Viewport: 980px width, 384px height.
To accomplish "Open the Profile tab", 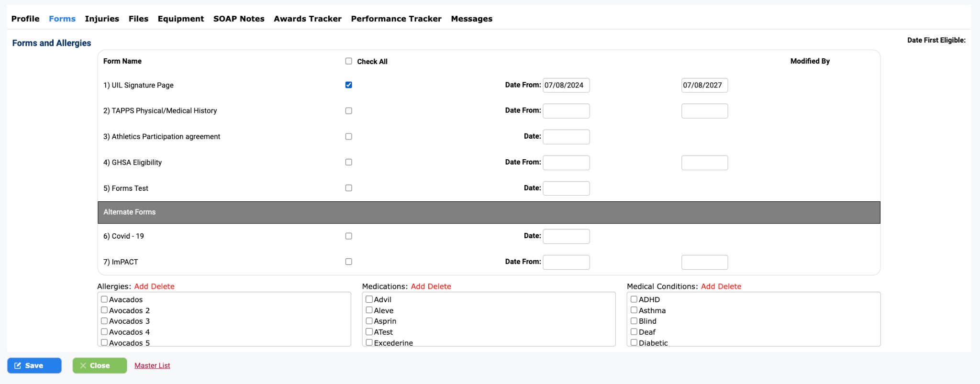I will [x=25, y=19].
